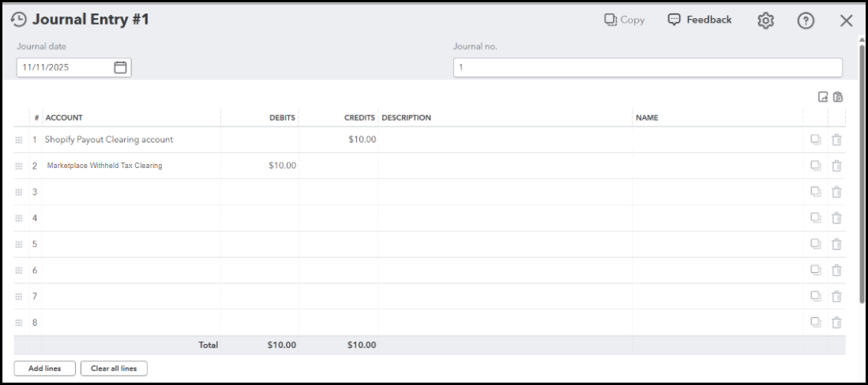Image resolution: width=868 pixels, height=385 pixels.
Task: Open the settings gear icon
Action: pos(765,21)
